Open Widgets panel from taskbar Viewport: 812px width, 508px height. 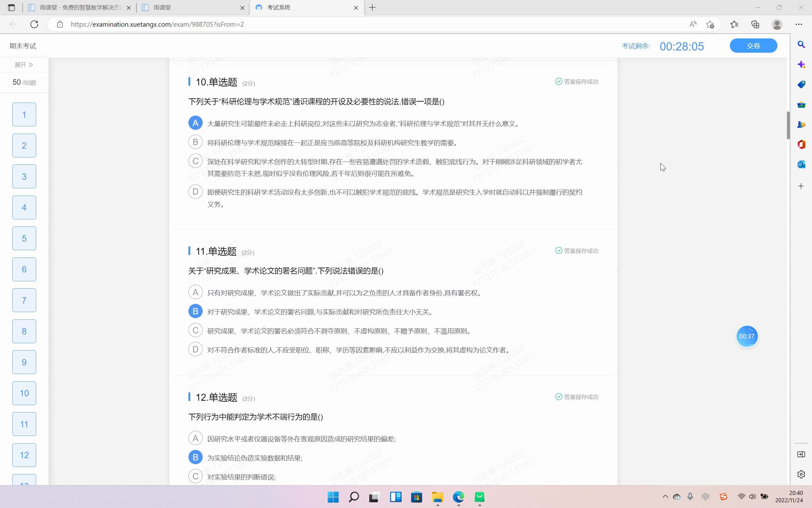[396, 497]
